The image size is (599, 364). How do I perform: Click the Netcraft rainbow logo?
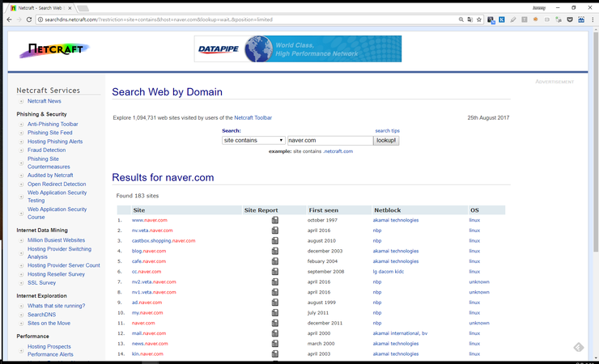coord(54,51)
